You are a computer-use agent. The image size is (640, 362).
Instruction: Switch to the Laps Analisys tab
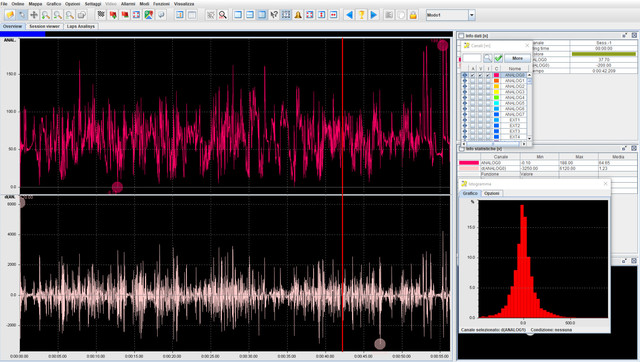(x=80, y=26)
